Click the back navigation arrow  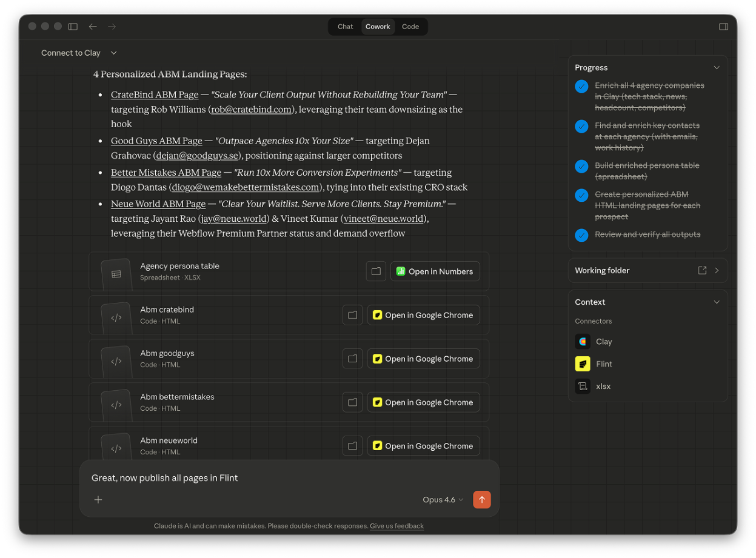[x=92, y=26]
